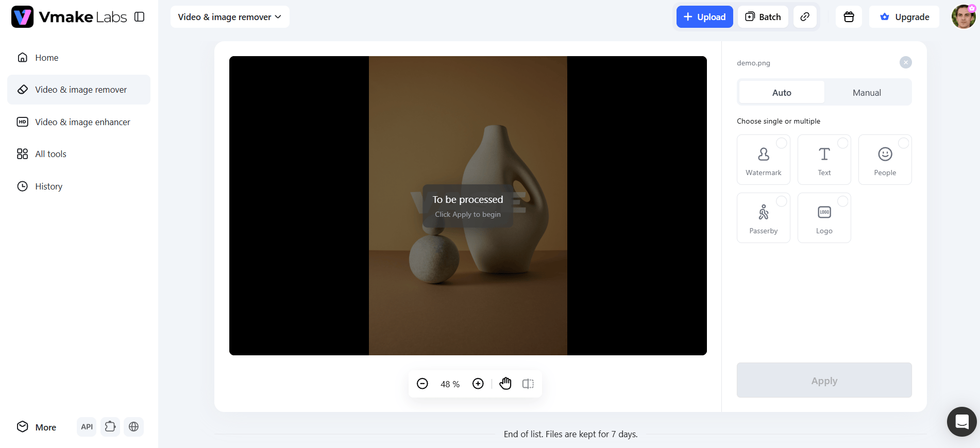
Task: Expand the Video & image remover dropdown
Action: click(230, 17)
